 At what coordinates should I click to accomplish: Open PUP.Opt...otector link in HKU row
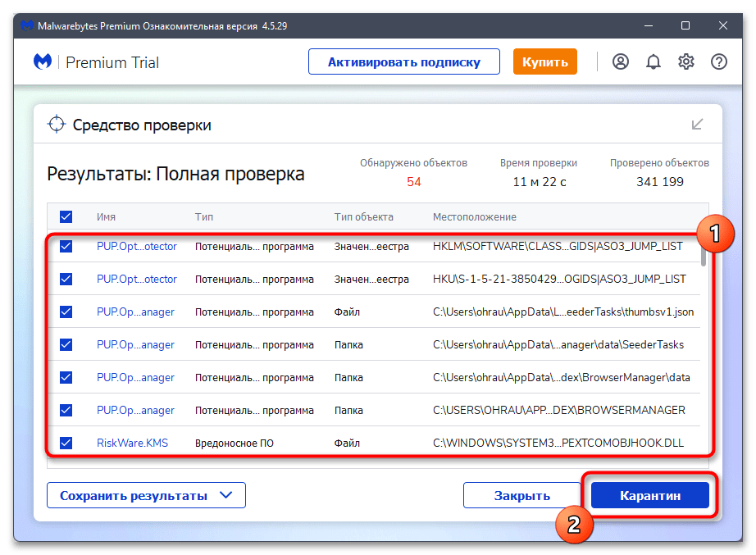(x=136, y=280)
